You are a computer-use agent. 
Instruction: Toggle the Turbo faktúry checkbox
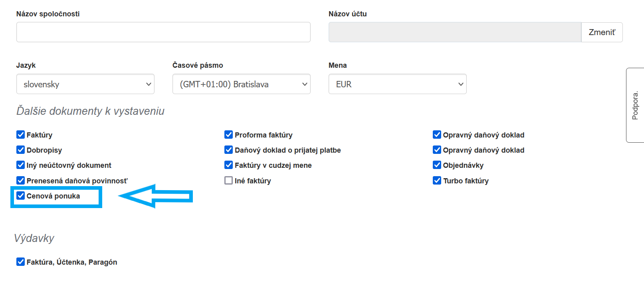coord(437,181)
